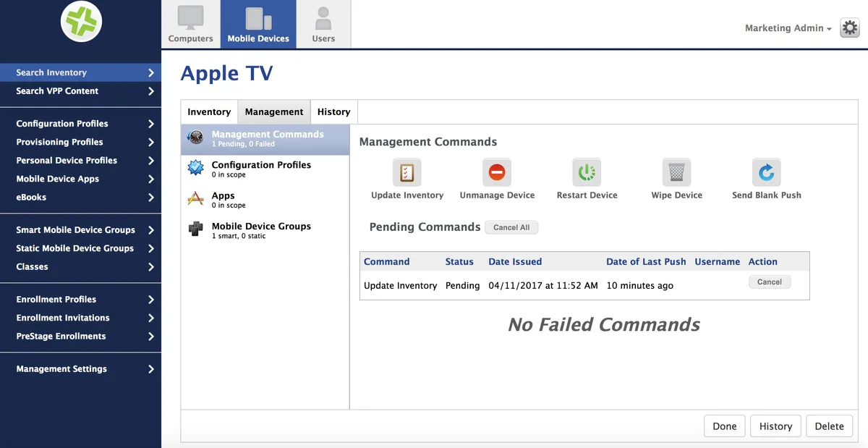868x448 pixels.
Task: Click the Send Blank Push icon
Action: [766, 173]
